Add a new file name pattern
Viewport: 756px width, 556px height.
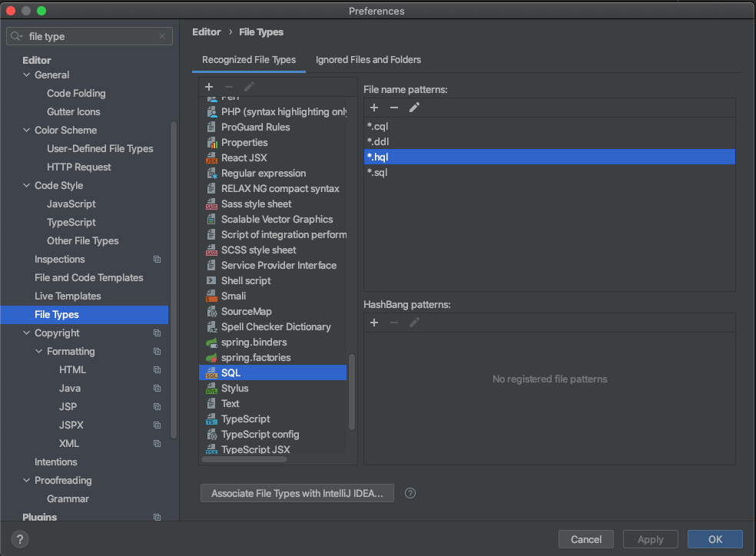374,108
